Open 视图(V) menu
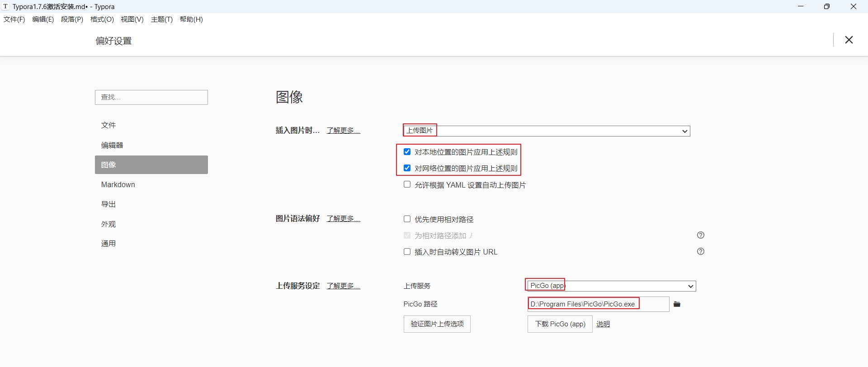The height and width of the screenshot is (367, 868). [132, 19]
